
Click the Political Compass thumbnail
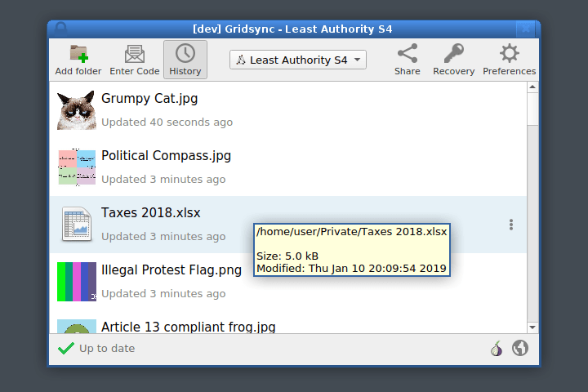[x=77, y=167]
